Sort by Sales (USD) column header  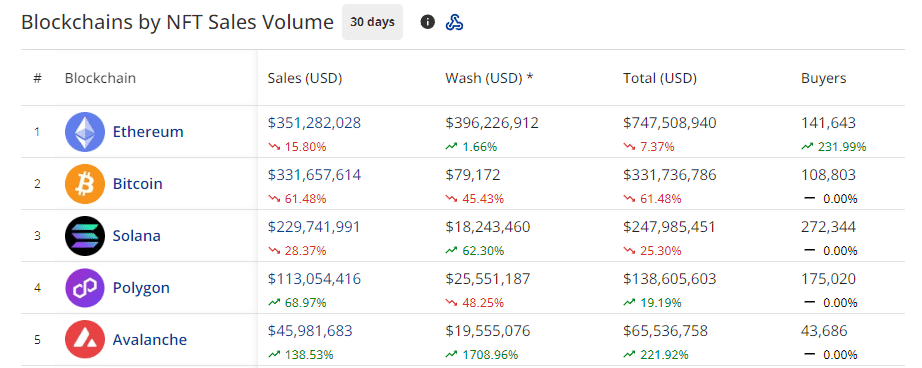tap(305, 78)
